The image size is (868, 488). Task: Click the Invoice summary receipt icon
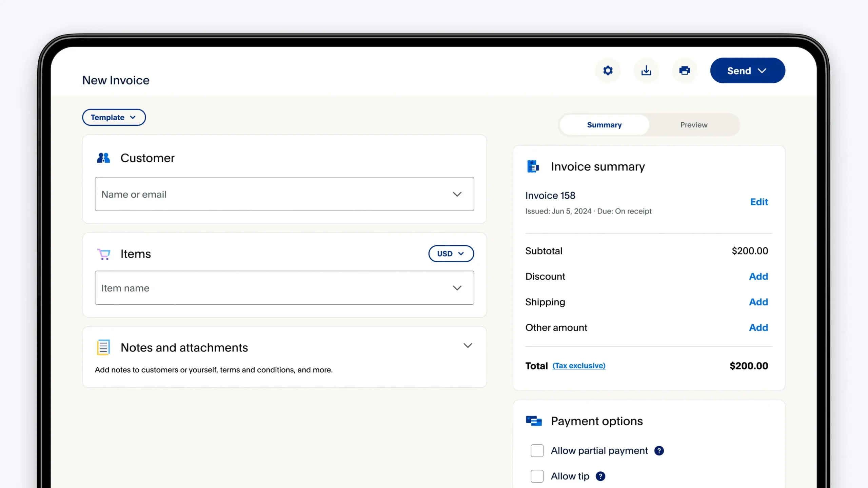[533, 166]
